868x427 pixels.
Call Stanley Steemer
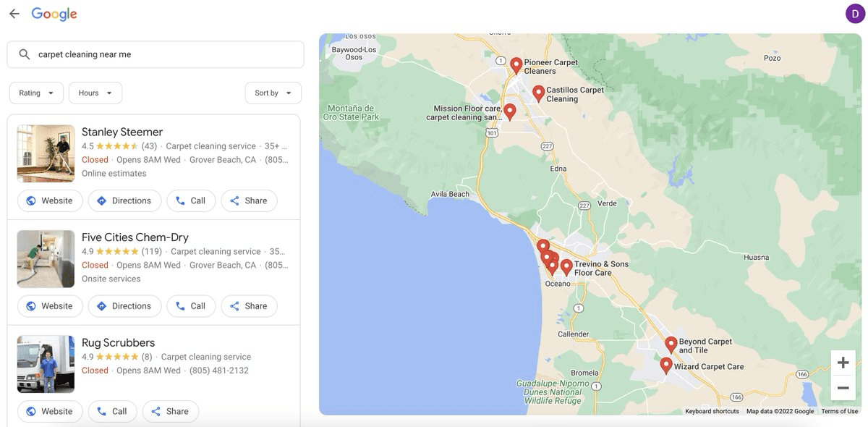point(191,200)
